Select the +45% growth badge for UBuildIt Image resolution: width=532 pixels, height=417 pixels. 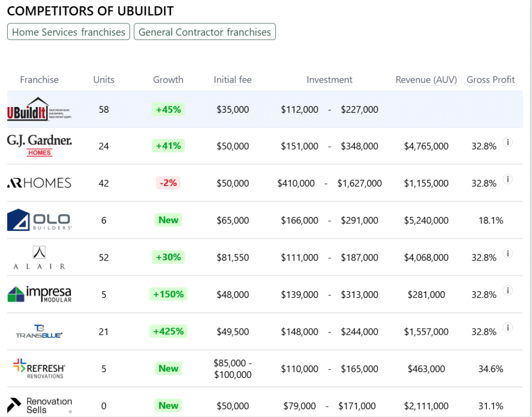coord(168,109)
